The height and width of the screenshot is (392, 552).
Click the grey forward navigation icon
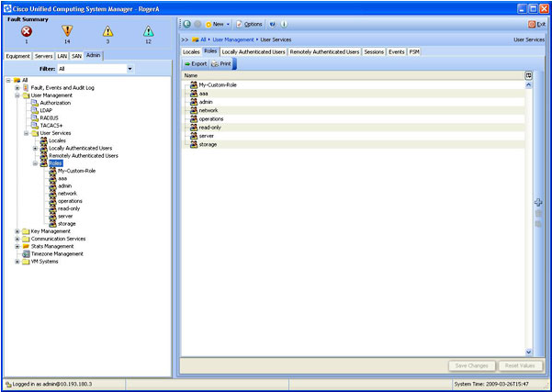[197, 24]
